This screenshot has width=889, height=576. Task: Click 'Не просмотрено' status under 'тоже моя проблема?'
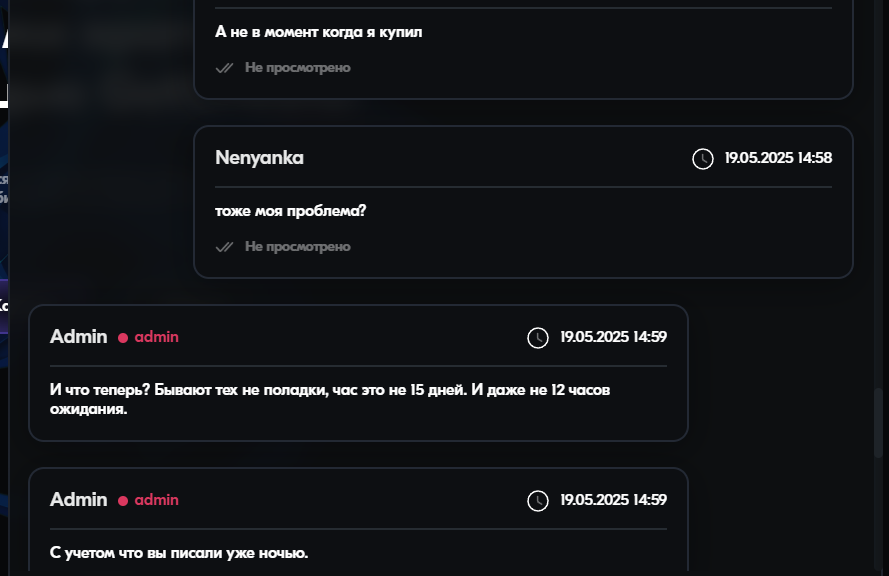(x=297, y=247)
